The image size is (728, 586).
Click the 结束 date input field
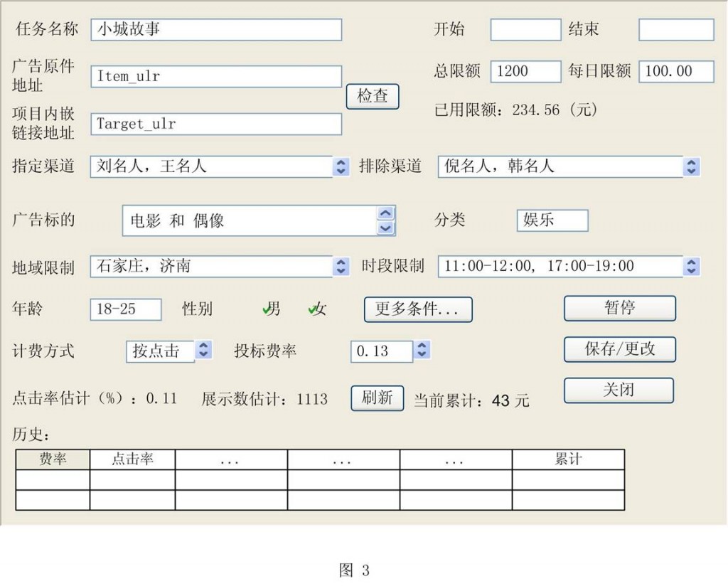(676, 30)
